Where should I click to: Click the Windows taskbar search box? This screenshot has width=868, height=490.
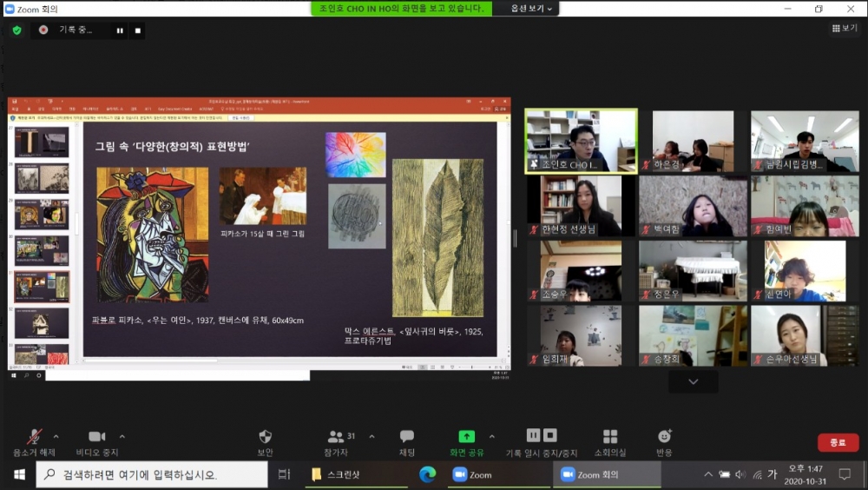pyautogui.click(x=152, y=475)
